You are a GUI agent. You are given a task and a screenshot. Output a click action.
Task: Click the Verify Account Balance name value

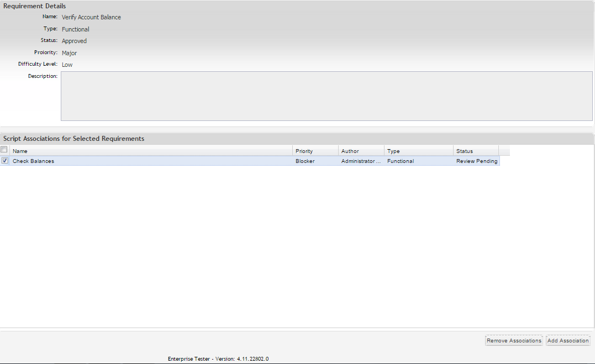[91, 17]
